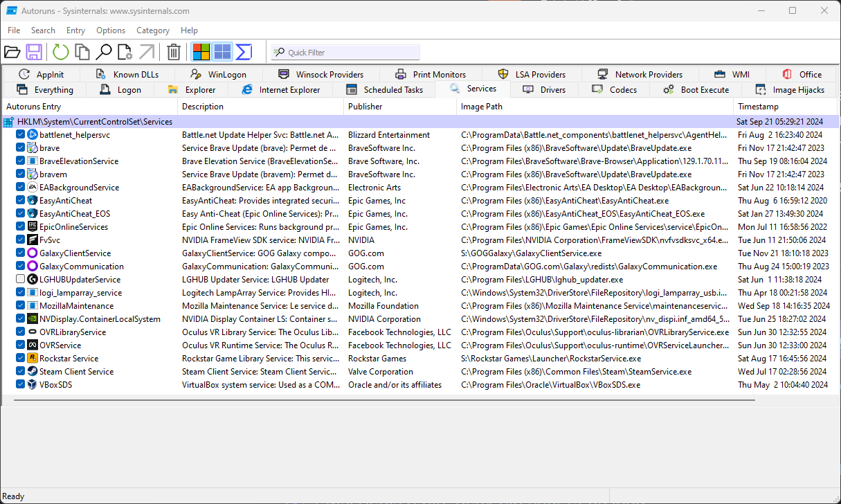Click the Find magnifier toolbar icon
The image size is (841, 504).
(104, 52)
